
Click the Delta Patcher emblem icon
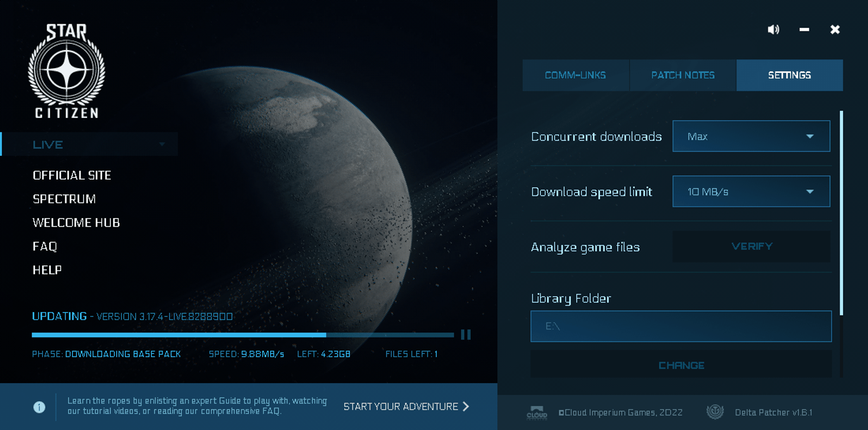(715, 412)
